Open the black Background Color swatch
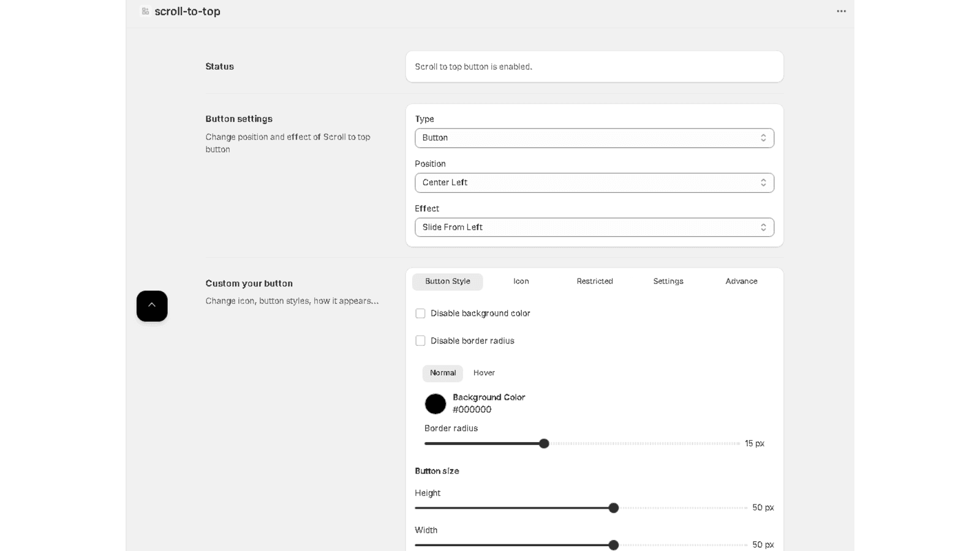This screenshot has height=551, width=980. click(x=435, y=403)
